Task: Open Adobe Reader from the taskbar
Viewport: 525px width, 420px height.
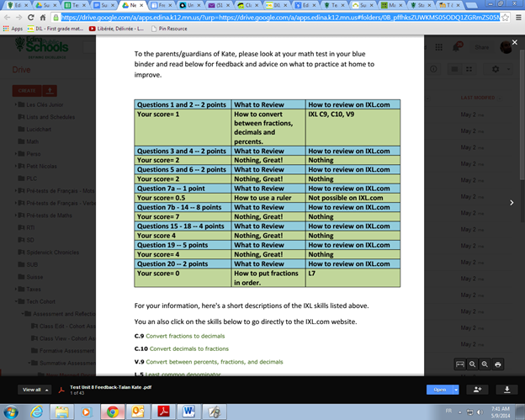Action: (163, 412)
